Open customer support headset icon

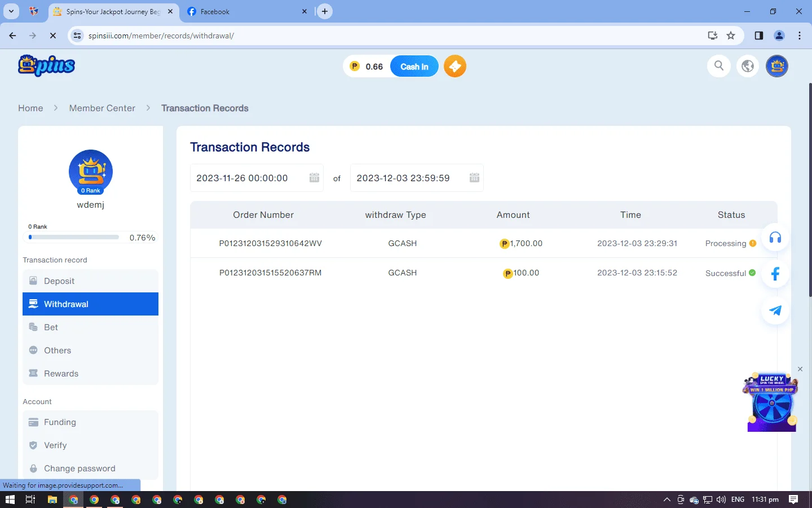pos(775,237)
